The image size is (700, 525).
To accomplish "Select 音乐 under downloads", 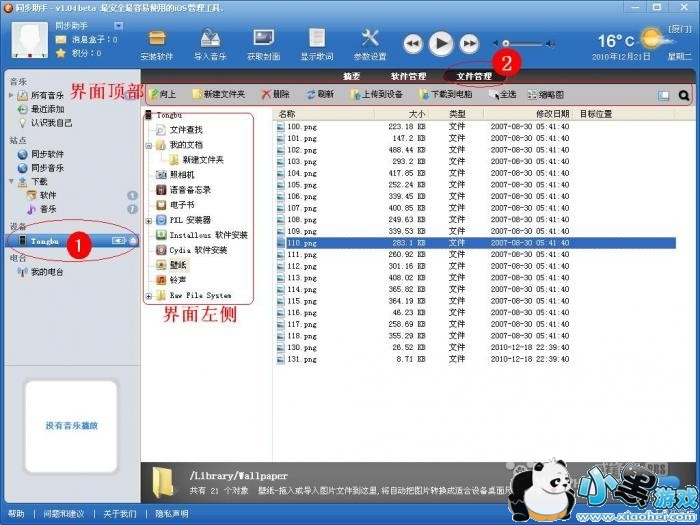I will (48, 209).
